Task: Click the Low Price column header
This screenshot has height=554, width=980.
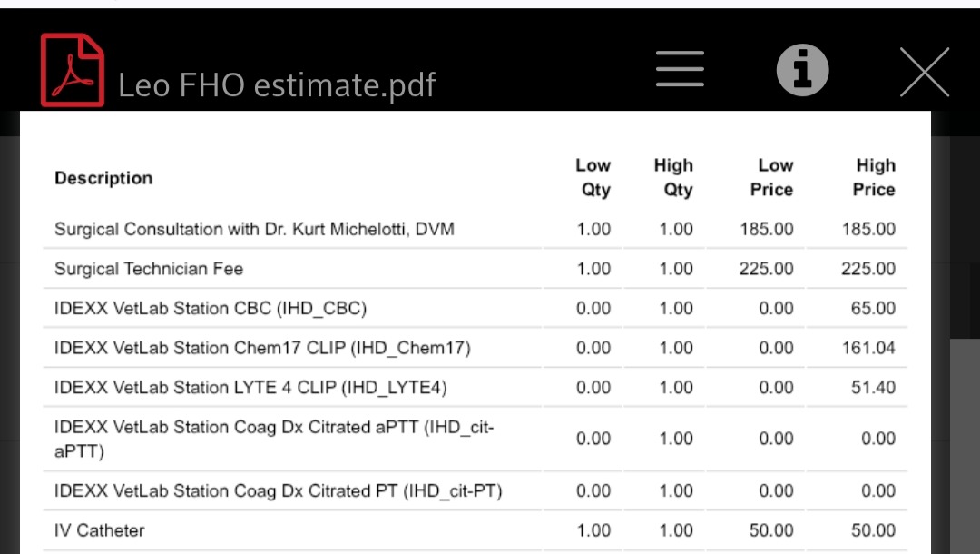Action: point(772,177)
